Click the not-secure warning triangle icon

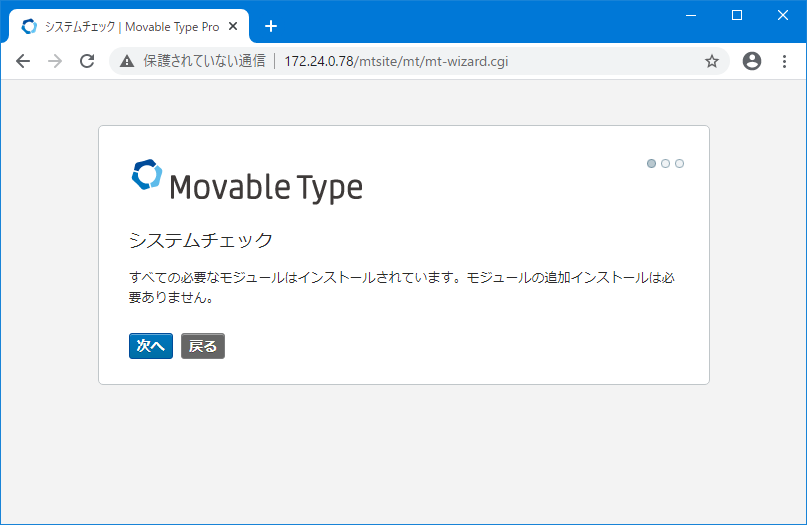click(x=127, y=62)
